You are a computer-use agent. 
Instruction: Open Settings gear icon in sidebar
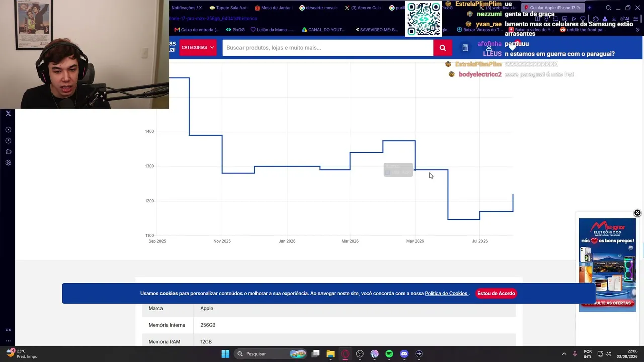(x=8, y=163)
